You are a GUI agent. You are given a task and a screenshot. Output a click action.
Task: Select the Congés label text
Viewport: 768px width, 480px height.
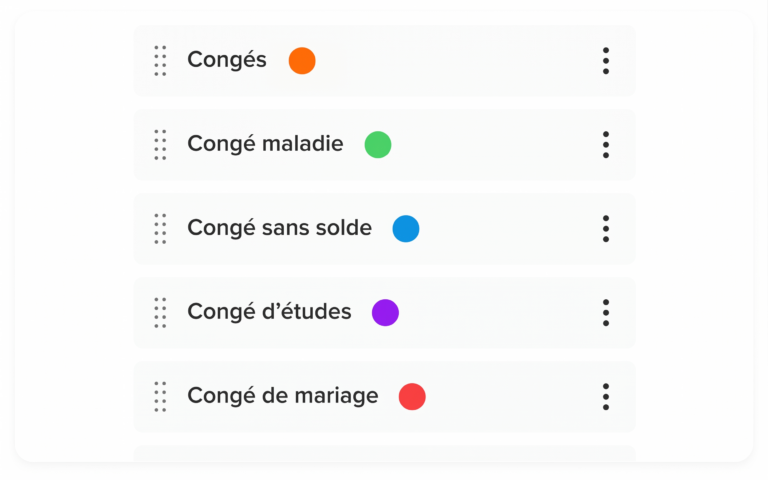(x=227, y=61)
